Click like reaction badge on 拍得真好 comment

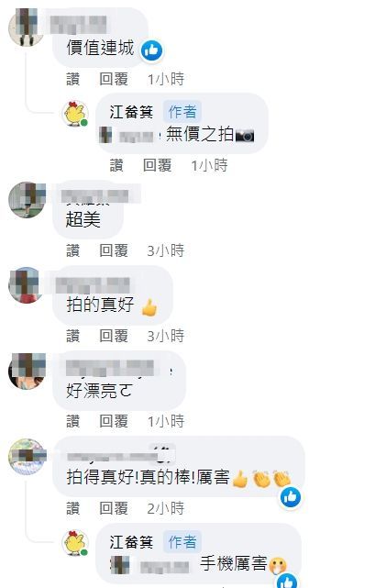click(291, 497)
